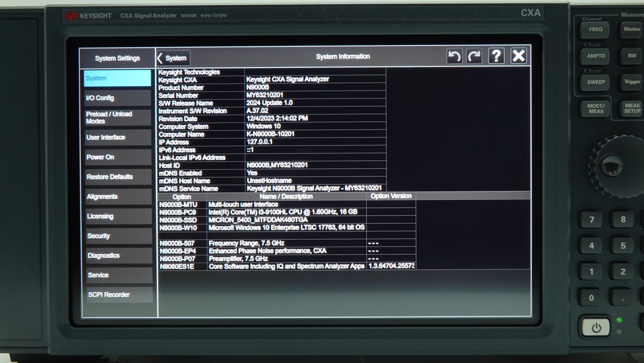Select the N9000B-MTU option row
Viewport: 644px width, 363px height.
tap(287, 205)
